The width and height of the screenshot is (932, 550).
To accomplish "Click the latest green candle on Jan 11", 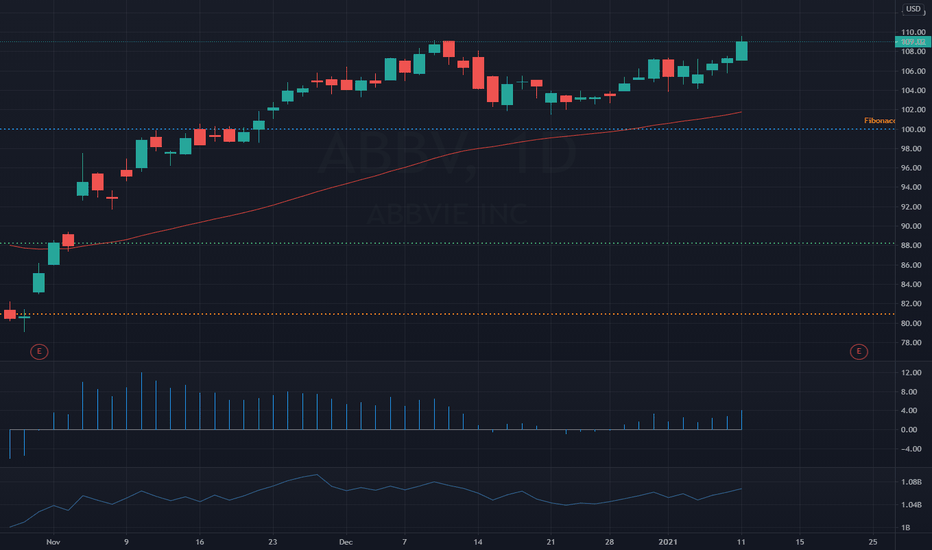I will click(741, 51).
